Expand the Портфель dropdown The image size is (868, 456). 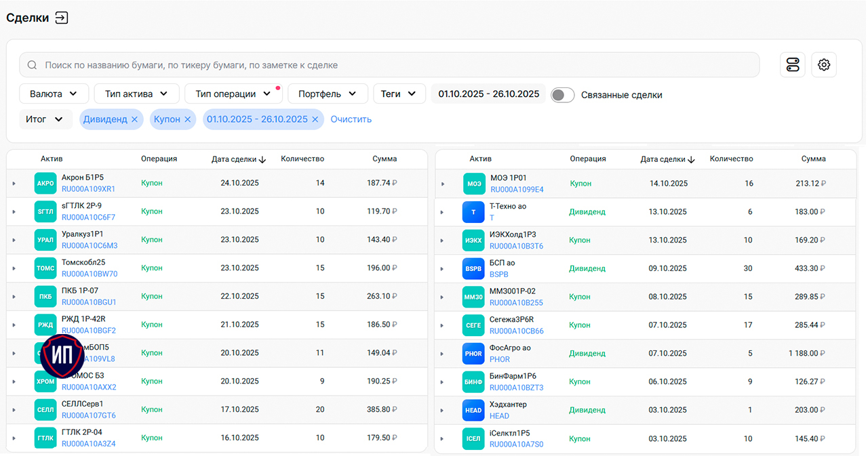coord(328,94)
